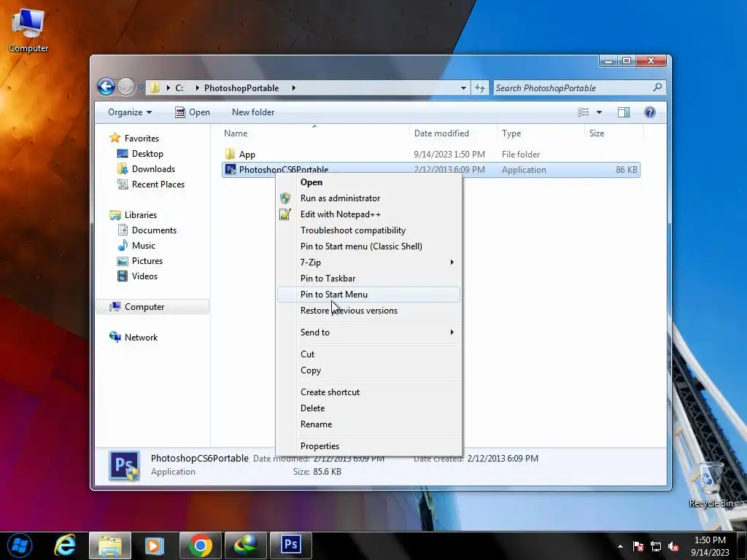Click the shield icon beside Run as administrator

point(285,198)
